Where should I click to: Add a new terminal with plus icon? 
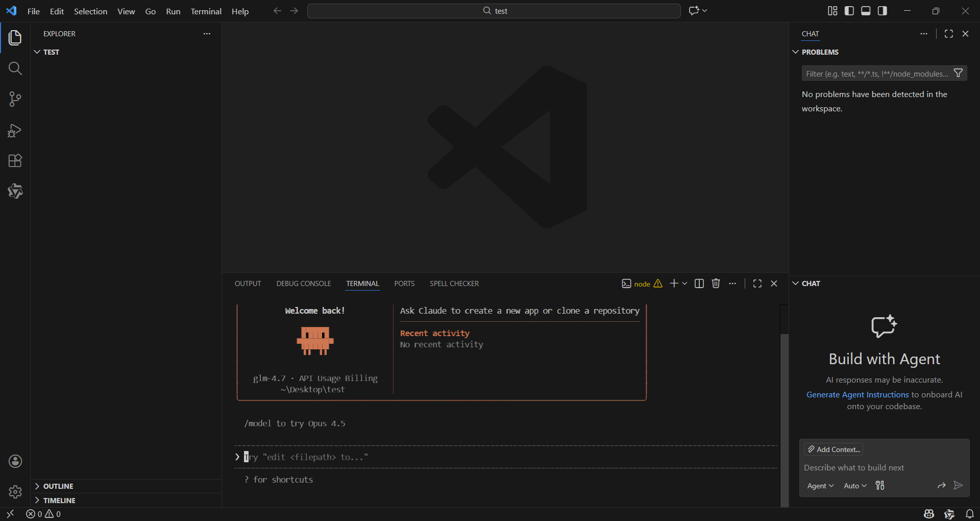pos(674,283)
